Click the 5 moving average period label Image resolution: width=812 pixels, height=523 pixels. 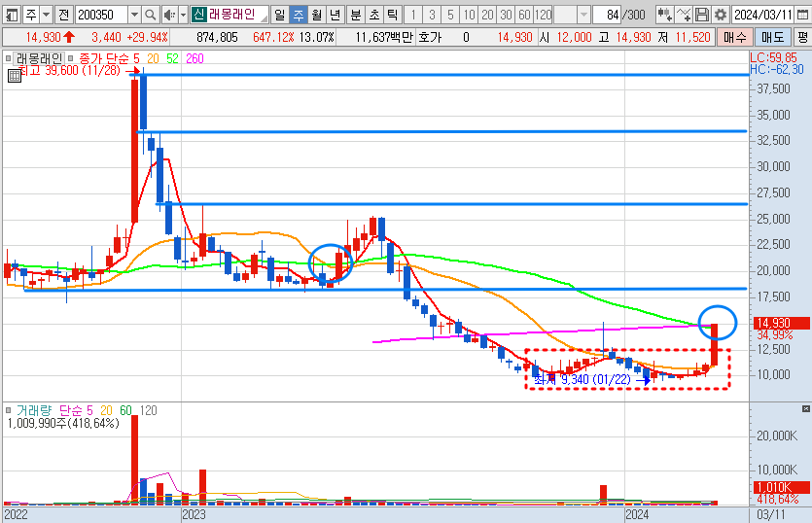pyautogui.click(x=136, y=58)
